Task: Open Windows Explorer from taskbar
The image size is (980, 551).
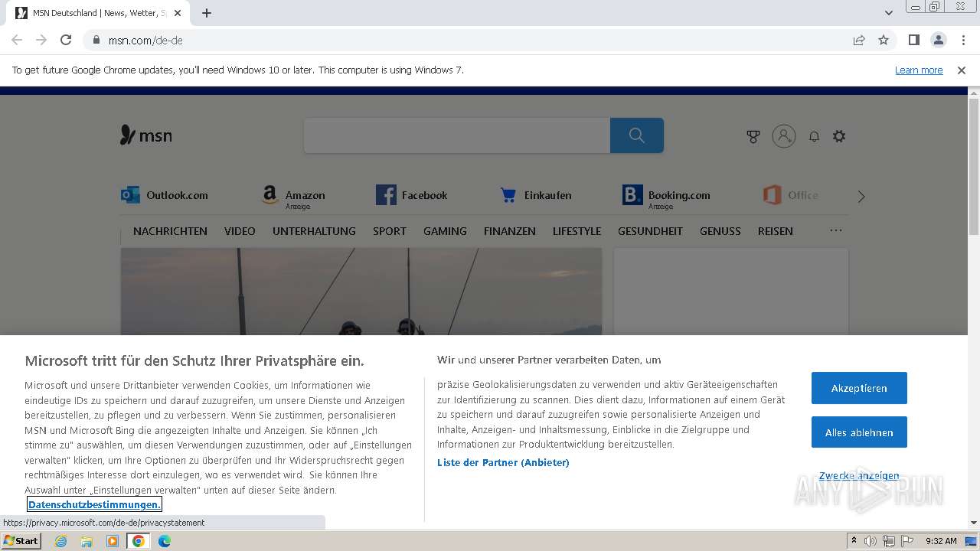Action: pos(87,541)
